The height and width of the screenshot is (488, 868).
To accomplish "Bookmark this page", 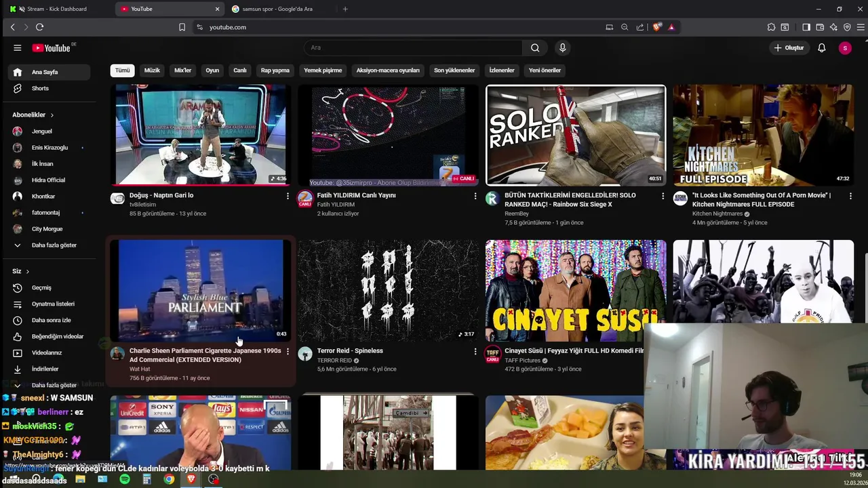I will point(182,27).
